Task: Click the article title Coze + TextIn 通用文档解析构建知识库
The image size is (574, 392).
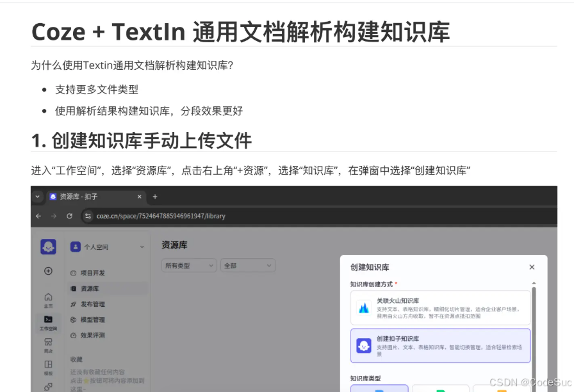Action: pyautogui.click(x=240, y=32)
